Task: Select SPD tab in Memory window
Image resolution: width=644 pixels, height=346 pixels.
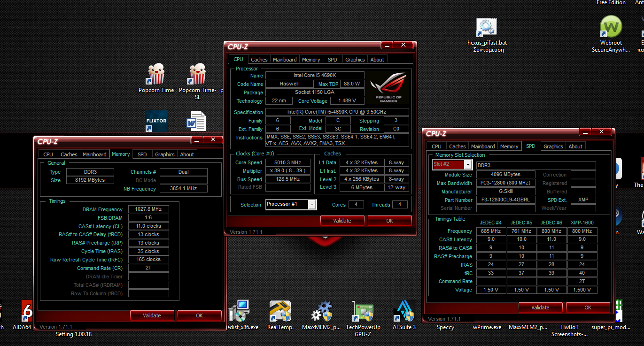Action: [x=142, y=154]
